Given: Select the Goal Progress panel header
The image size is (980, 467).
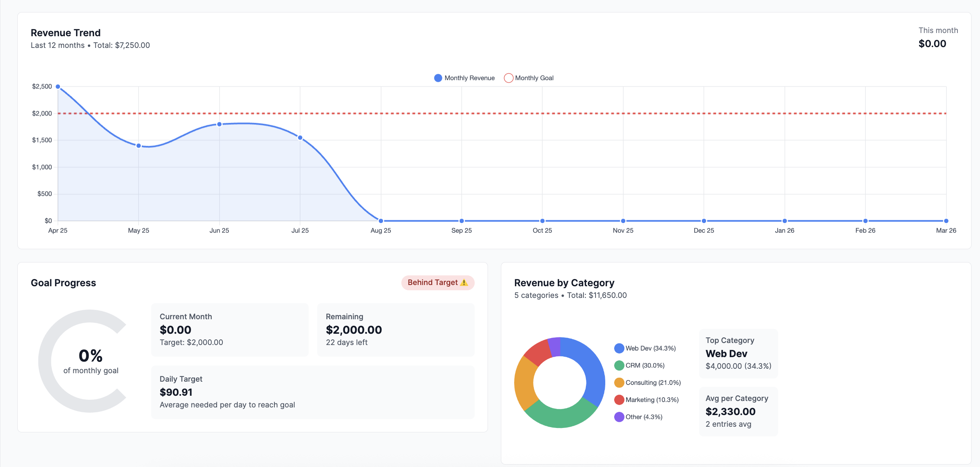Looking at the screenshot, I should pyautogui.click(x=63, y=283).
